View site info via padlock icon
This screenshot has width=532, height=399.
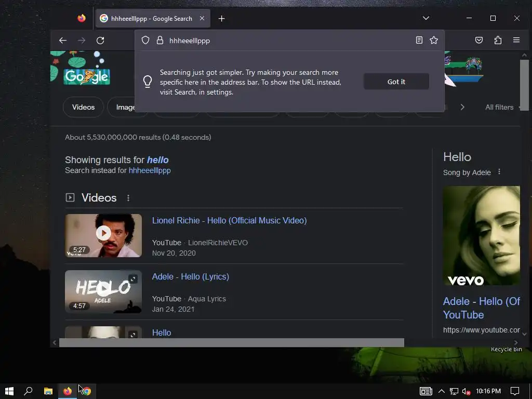160,41
